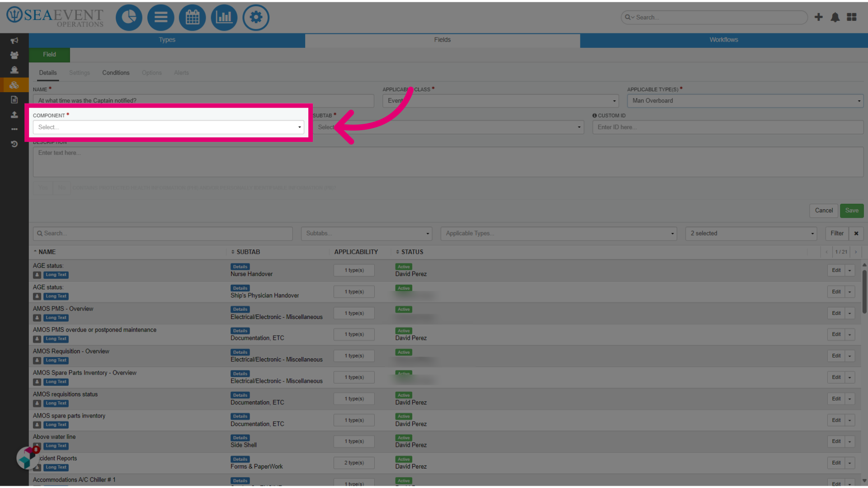The height and width of the screenshot is (488, 868).
Task: Click lock icon under AMOS spare parts inventory
Action: [x=37, y=425]
